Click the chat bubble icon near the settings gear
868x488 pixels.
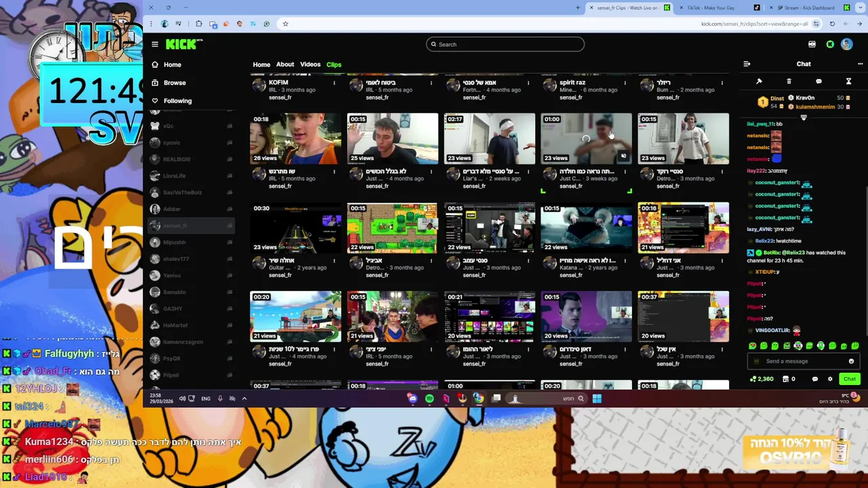(x=815, y=379)
